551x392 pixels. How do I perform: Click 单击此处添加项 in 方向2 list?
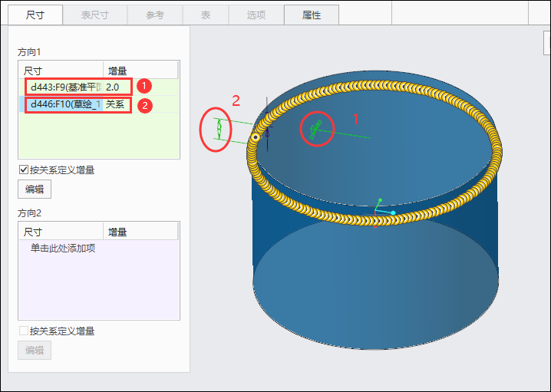click(63, 249)
